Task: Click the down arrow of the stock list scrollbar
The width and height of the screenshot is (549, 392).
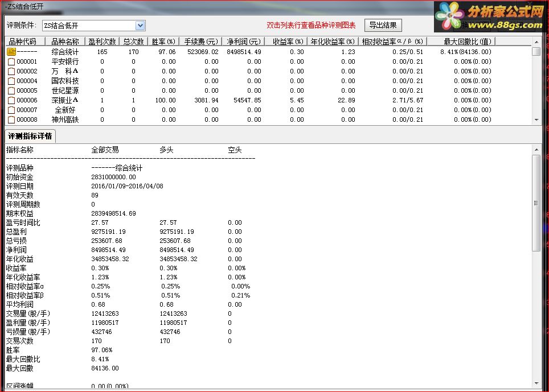Action: (x=536, y=120)
